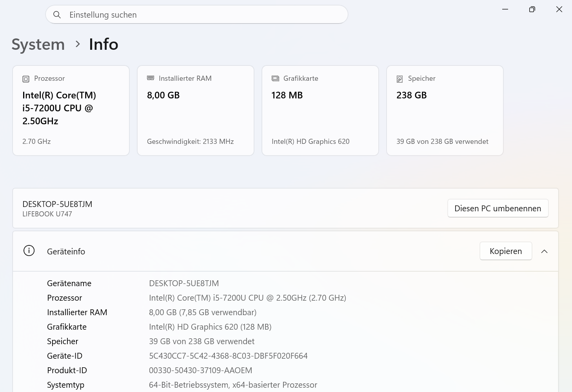Viewport: 572px width, 392px height.
Task: Collapse the Geräteinfo section chevron
Action: pyautogui.click(x=544, y=251)
